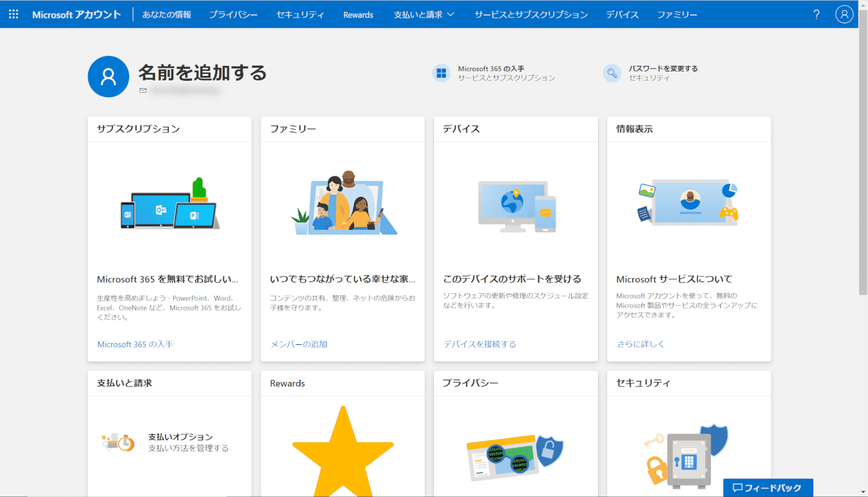Open the デバイス nav item
This screenshot has height=497, width=868.
(x=622, y=14)
